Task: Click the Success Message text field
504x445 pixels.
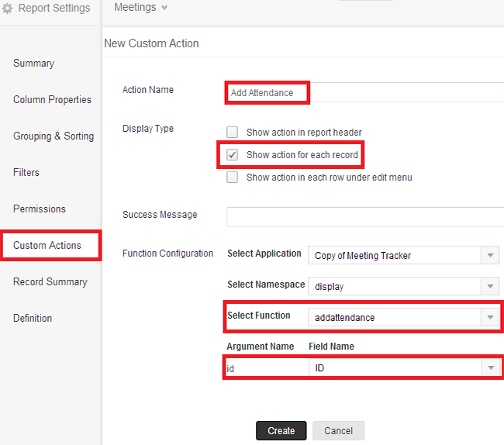Action: pos(364,216)
